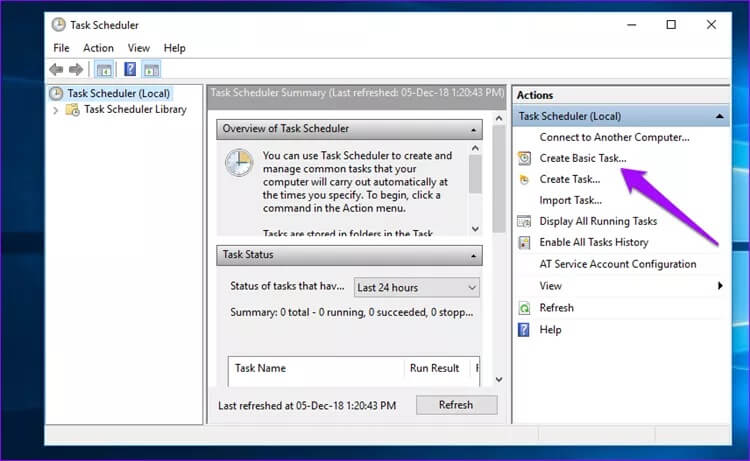Viewport: 750px width, 461px height.
Task: Open the View menu in menu bar
Action: coord(138,48)
